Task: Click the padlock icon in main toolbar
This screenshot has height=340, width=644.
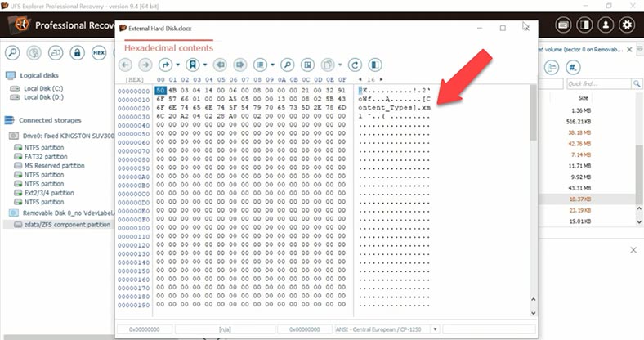Action: (77, 53)
